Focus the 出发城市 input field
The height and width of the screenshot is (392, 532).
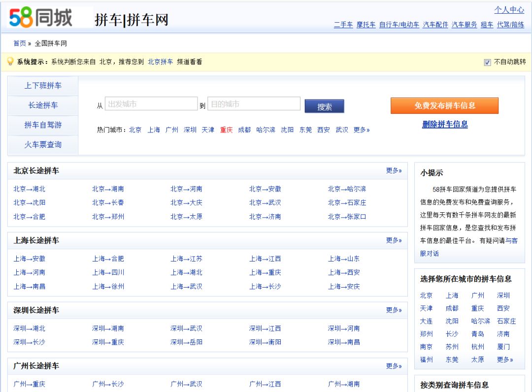click(151, 104)
